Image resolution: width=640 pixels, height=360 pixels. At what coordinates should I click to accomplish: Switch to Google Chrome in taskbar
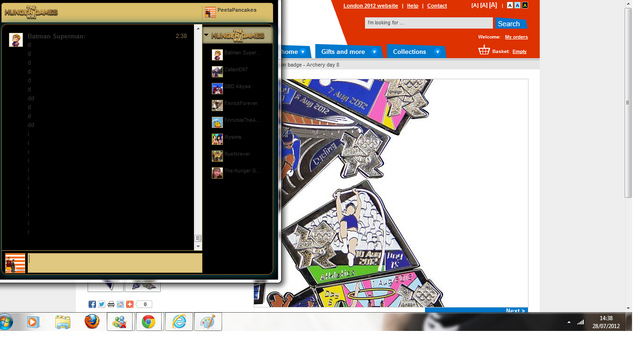tap(149, 322)
